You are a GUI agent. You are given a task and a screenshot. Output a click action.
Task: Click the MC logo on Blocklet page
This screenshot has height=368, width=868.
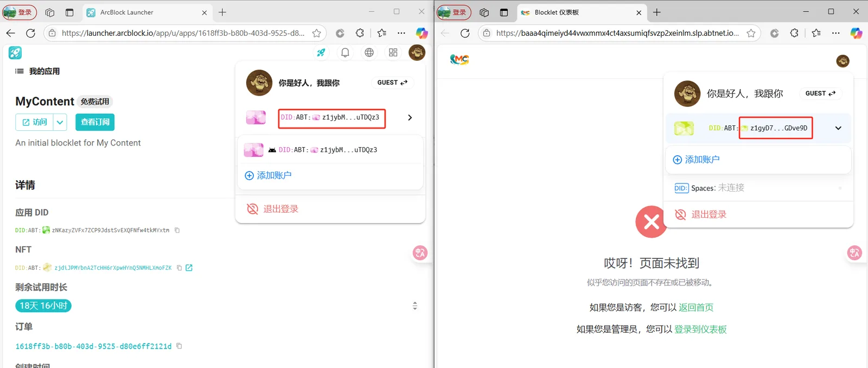pos(459,59)
